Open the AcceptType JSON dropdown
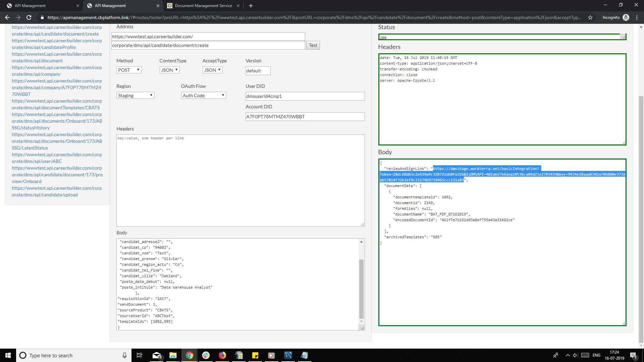Viewport: 644px width, 362px height. point(212,70)
